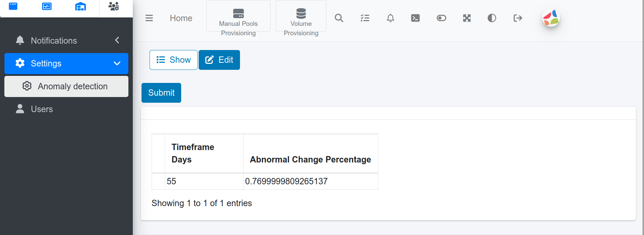
Task: Open the terminal console icon
Action: [x=415, y=18]
